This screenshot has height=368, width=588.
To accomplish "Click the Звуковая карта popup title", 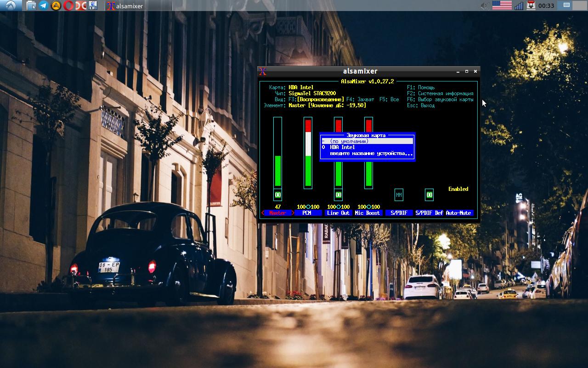I will click(366, 135).
